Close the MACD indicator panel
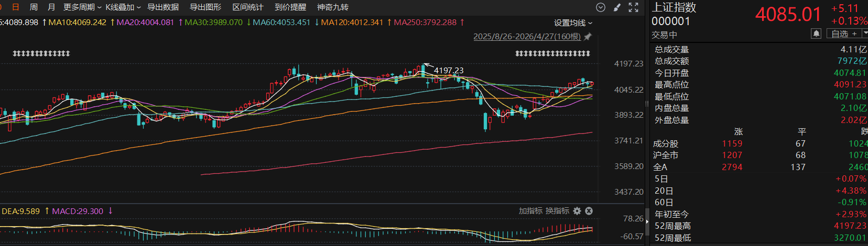This screenshot has width=868, height=246. 589,210
